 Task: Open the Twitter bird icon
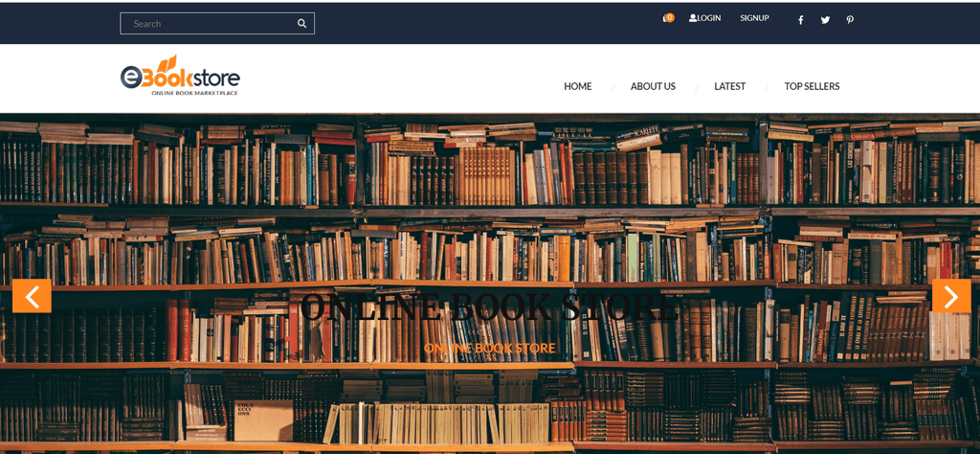pos(825,20)
